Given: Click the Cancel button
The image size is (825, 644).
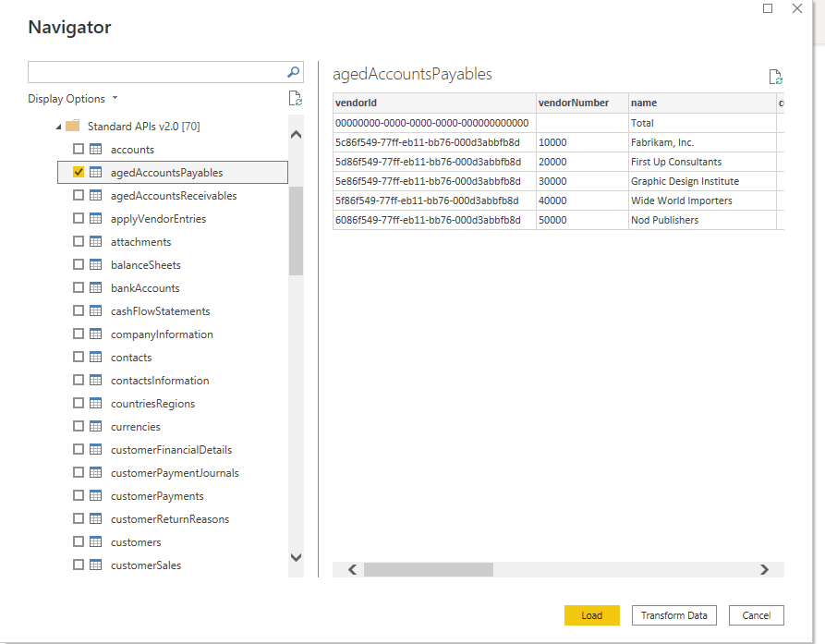Looking at the screenshot, I should 756,614.
